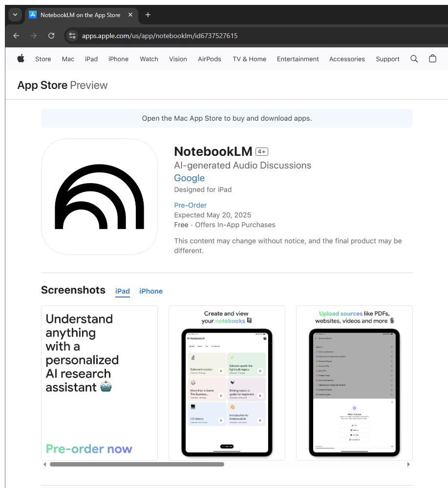Click 'Expected May 20, 2025' text

click(213, 215)
